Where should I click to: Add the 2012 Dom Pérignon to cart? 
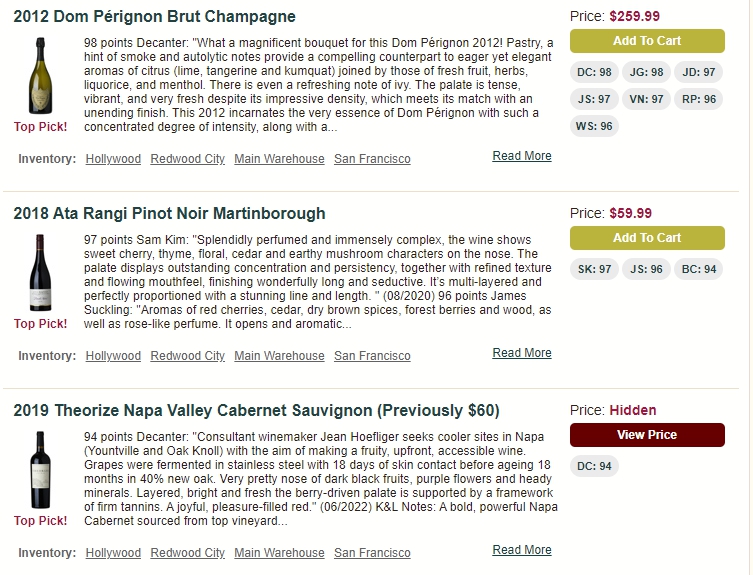pyautogui.click(x=647, y=41)
